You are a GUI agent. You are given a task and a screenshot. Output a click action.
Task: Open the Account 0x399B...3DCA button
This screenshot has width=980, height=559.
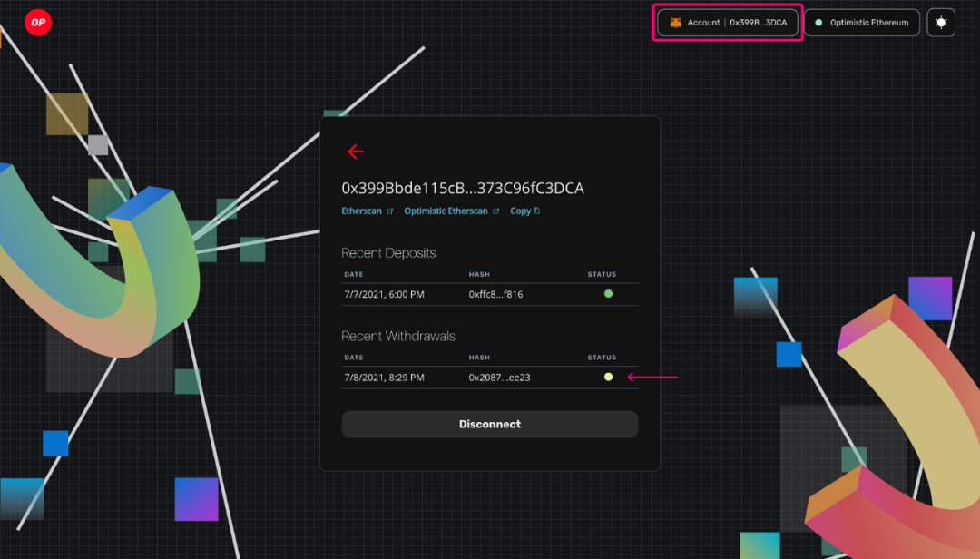(728, 23)
